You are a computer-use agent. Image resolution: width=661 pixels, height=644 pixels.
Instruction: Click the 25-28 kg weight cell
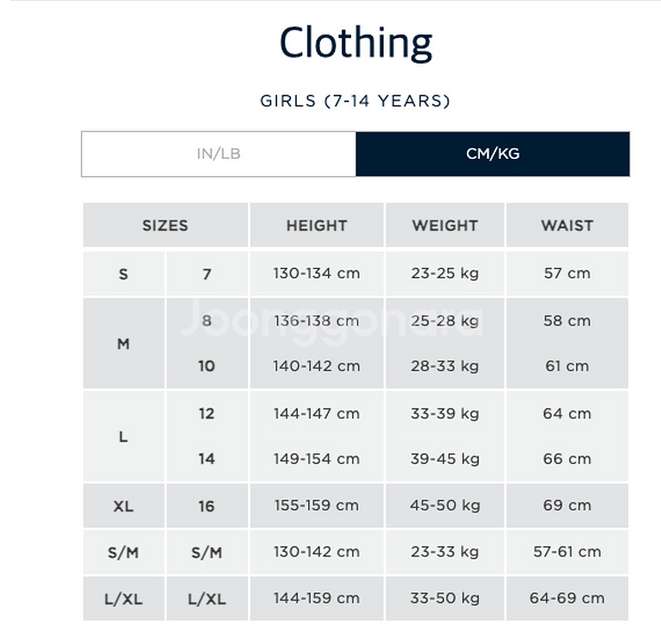[x=445, y=320]
